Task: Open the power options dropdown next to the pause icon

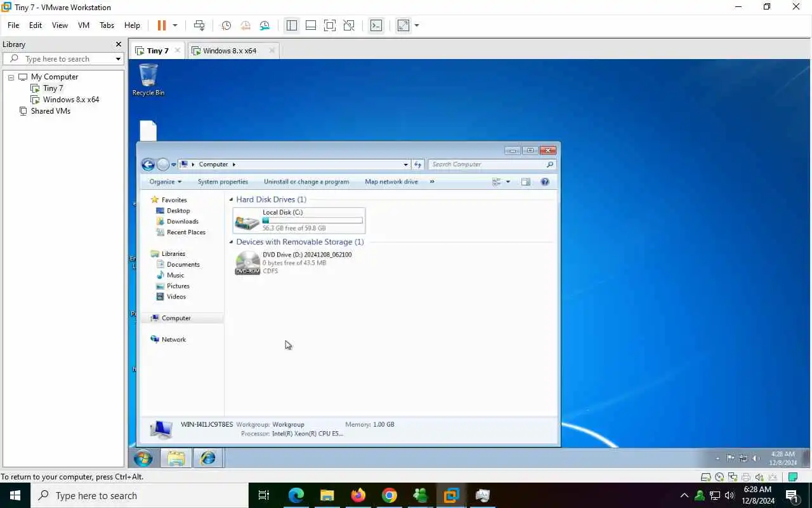Action: pos(175,25)
